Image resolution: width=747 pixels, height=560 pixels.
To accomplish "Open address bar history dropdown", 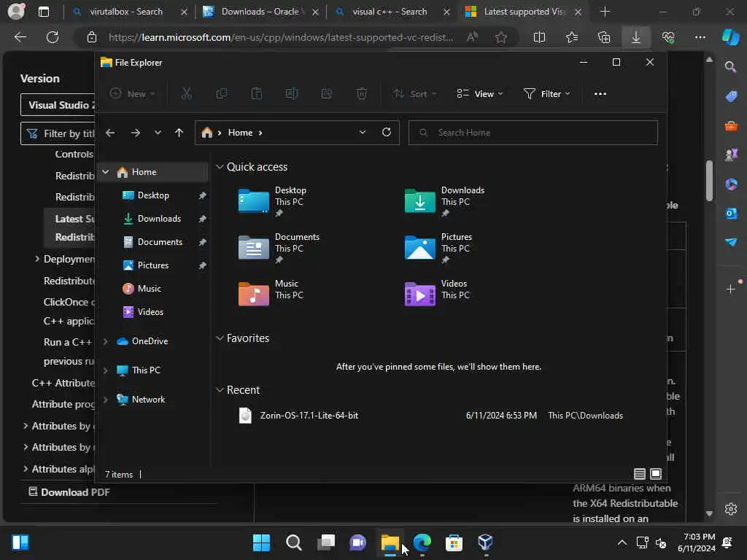I will click(363, 132).
